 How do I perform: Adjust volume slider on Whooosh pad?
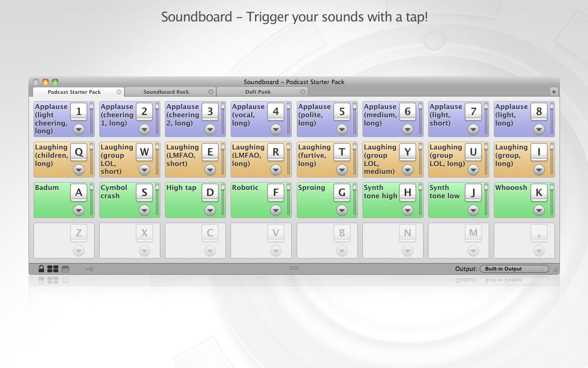(552, 200)
